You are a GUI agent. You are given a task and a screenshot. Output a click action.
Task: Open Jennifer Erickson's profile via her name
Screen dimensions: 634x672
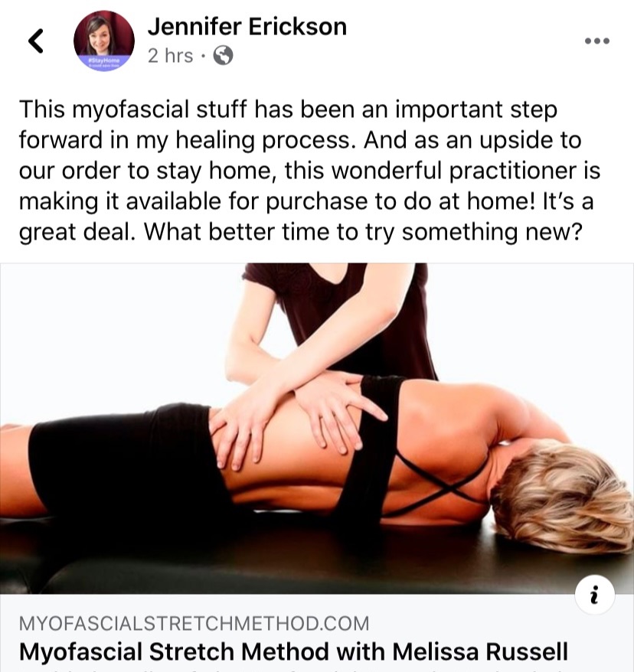tap(247, 27)
